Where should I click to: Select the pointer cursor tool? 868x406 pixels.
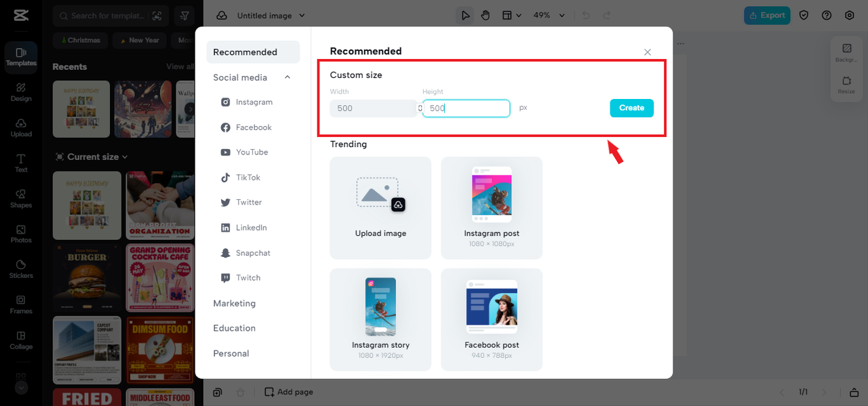click(x=465, y=15)
